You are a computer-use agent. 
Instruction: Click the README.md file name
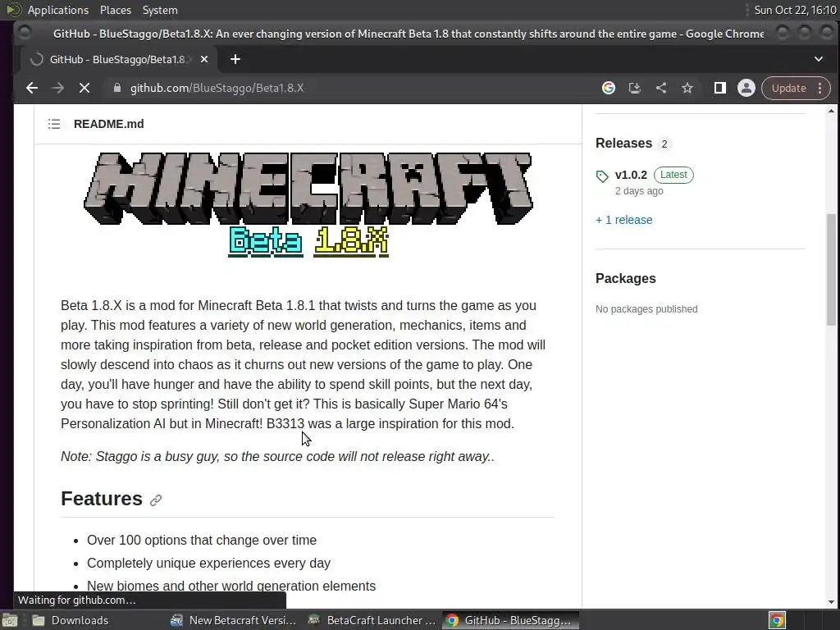(x=109, y=125)
